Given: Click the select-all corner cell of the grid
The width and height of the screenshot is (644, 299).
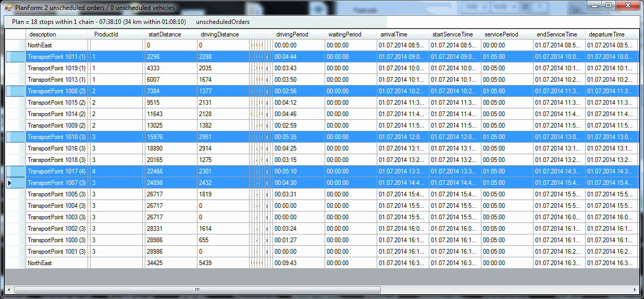Looking at the screenshot, I should [15, 34].
